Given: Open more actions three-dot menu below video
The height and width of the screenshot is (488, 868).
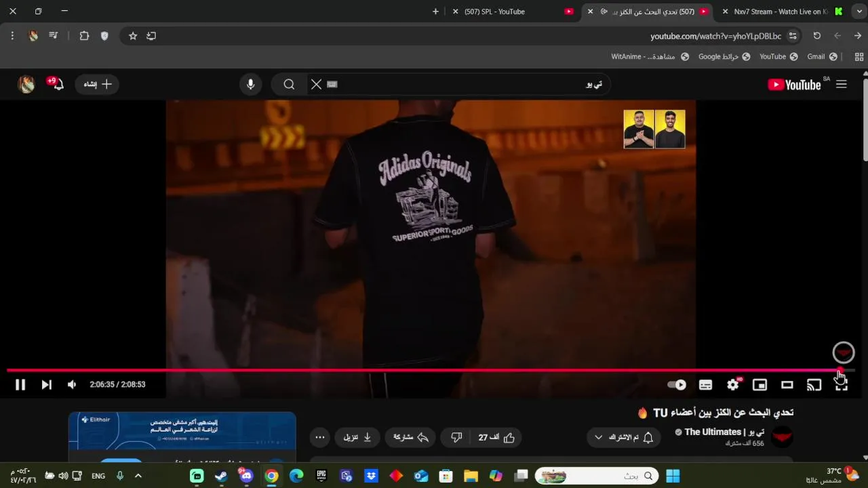Looking at the screenshot, I should pyautogui.click(x=320, y=438).
